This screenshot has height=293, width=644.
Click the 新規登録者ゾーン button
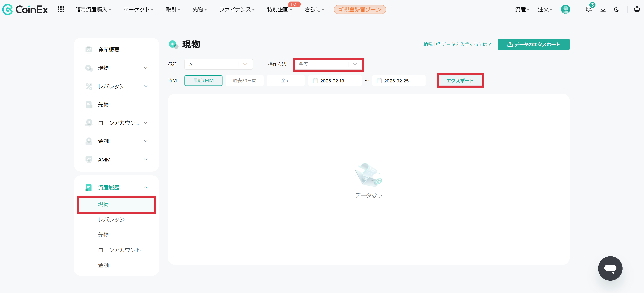[360, 9]
